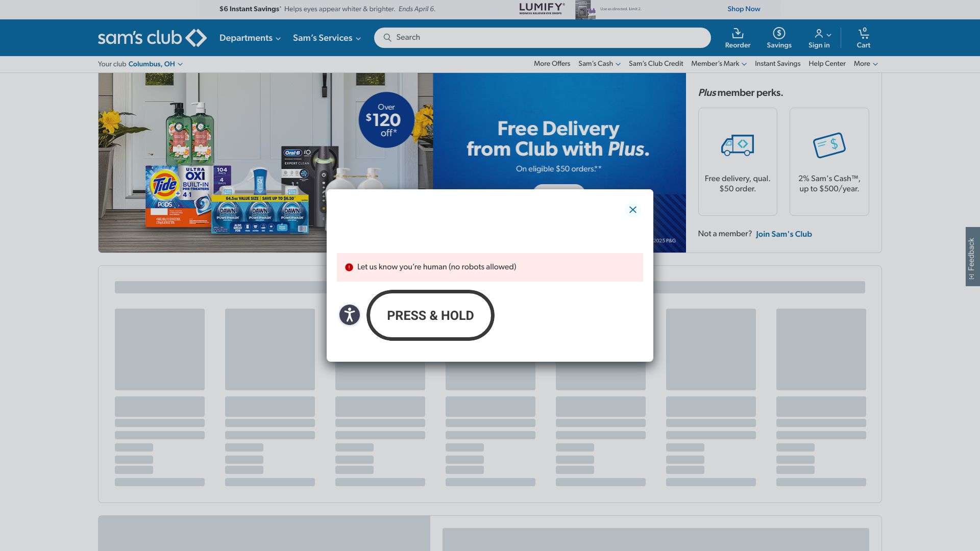
Task: Open the accessibility icon in dialog
Action: pos(350,315)
